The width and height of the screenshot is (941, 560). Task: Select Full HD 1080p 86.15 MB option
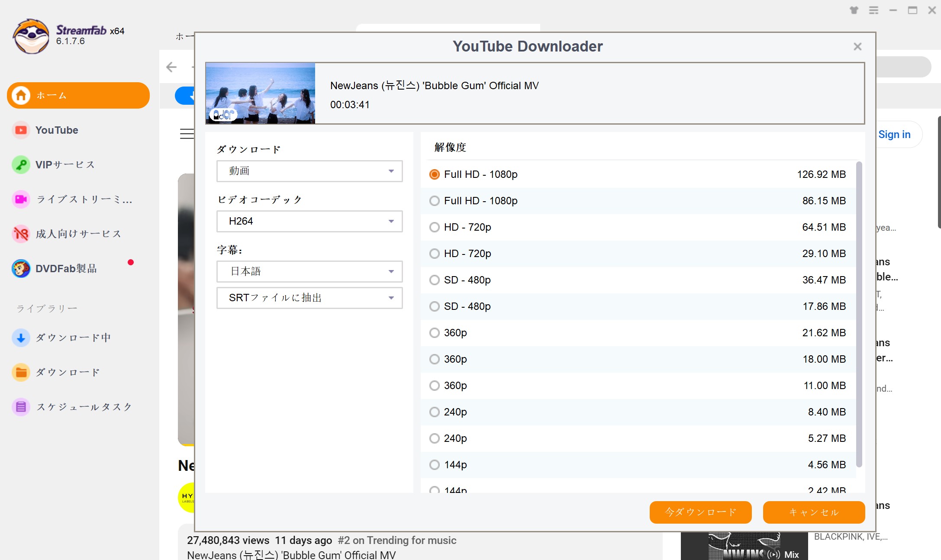pos(435,201)
